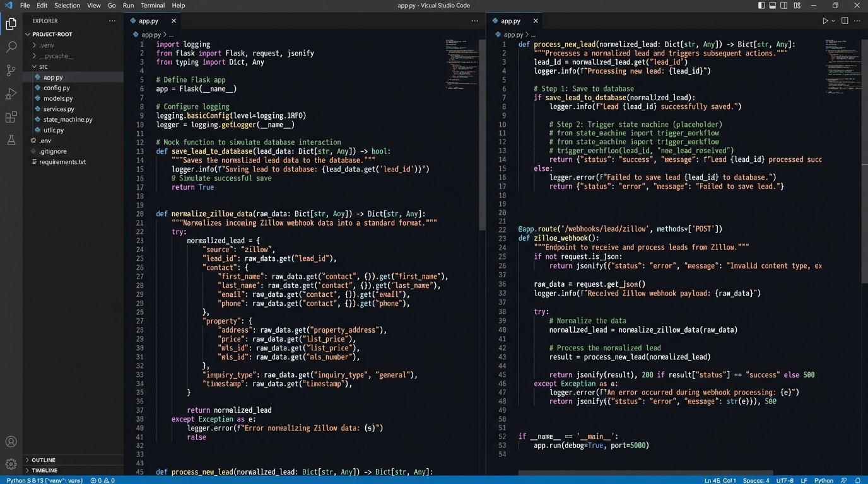Open the Manage gear icon

(x=11, y=464)
